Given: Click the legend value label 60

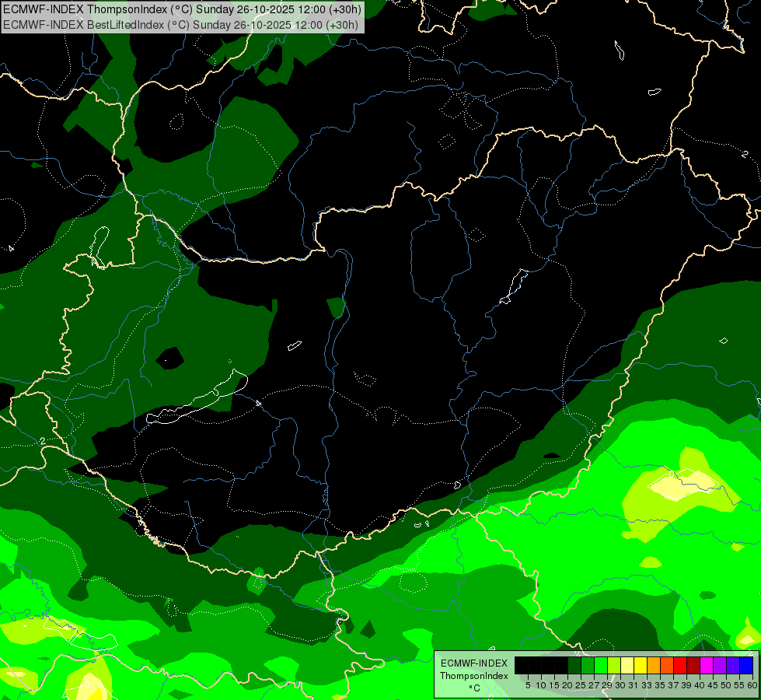Looking at the screenshot, I should 752,685.
